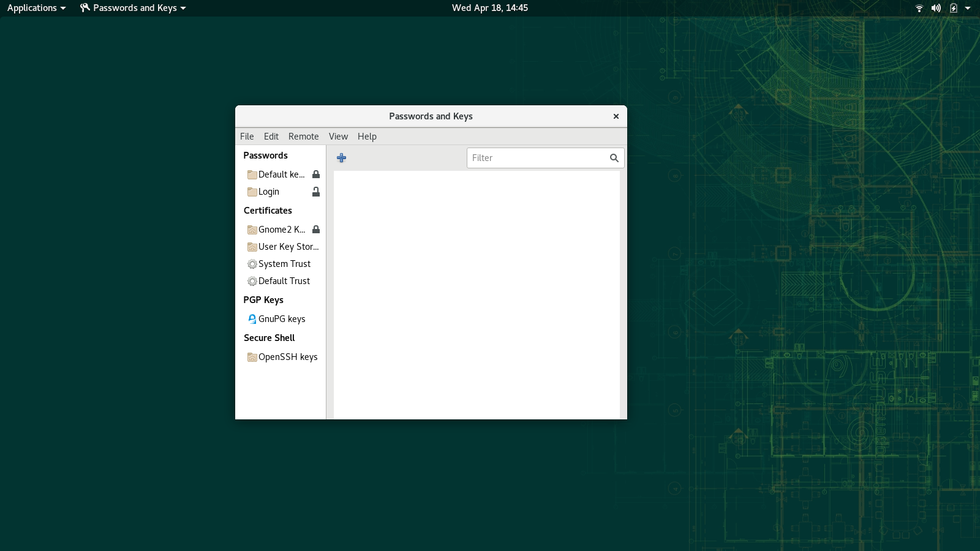Screen dimensions: 980x551
Task: Select the System Trust gear icon
Action: (252, 264)
